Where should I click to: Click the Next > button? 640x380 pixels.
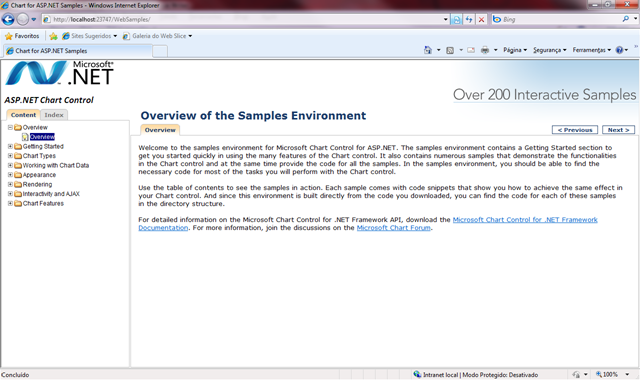(x=618, y=130)
